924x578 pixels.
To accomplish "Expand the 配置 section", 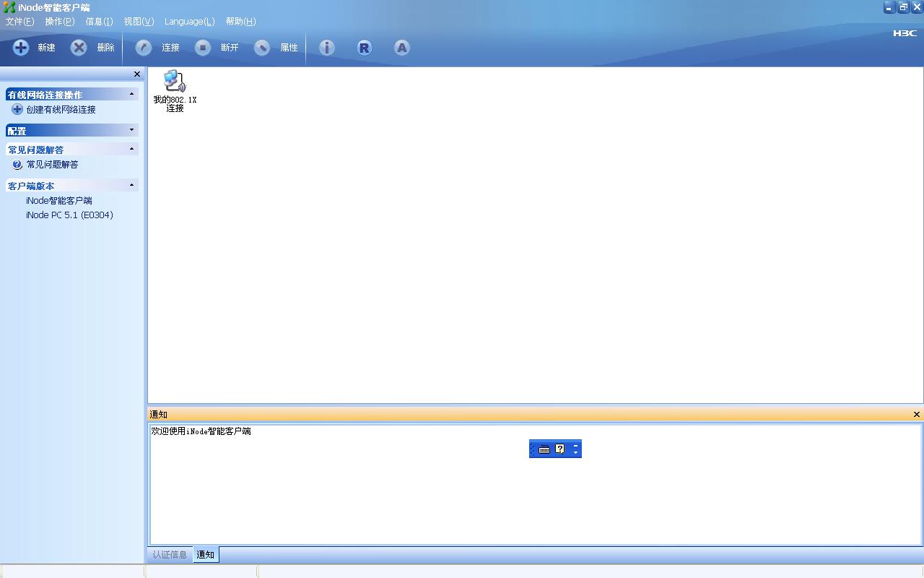I will tap(131, 130).
